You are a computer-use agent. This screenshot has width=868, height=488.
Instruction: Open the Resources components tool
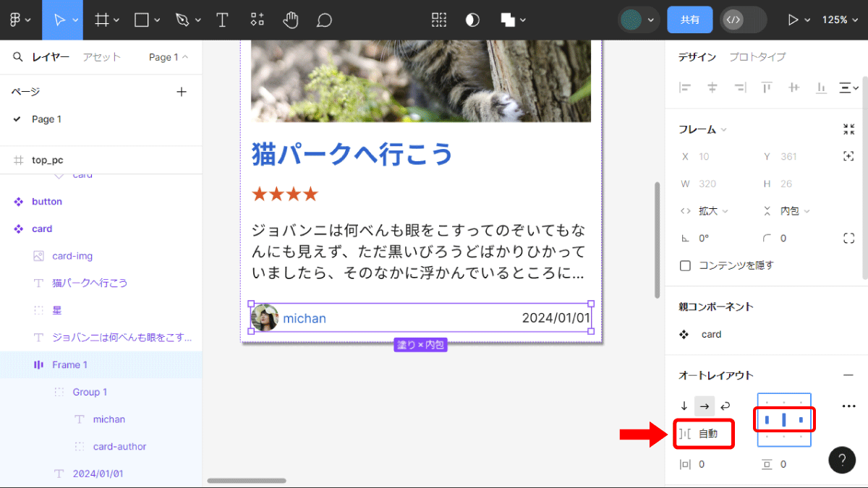[257, 20]
